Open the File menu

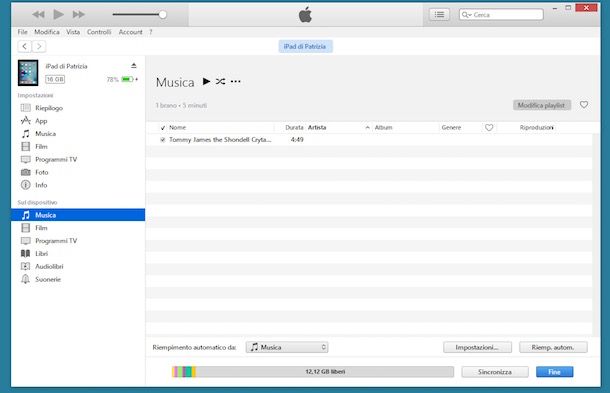pyautogui.click(x=23, y=32)
